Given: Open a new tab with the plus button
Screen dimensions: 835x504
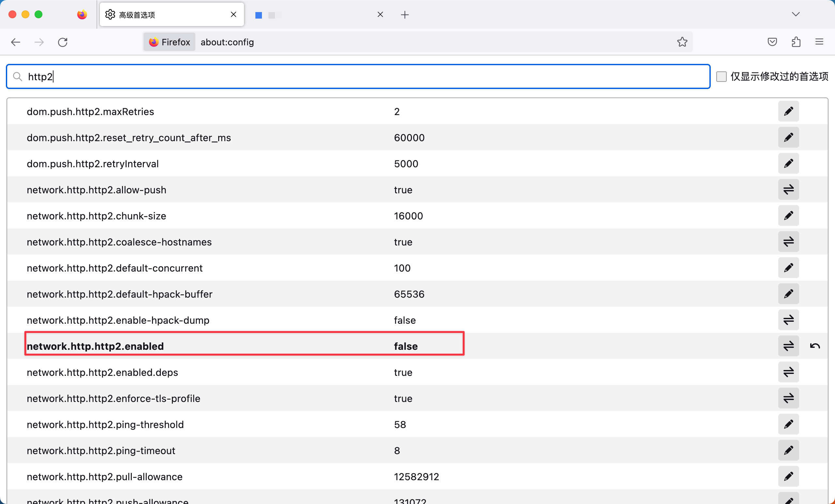Looking at the screenshot, I should pos(405,15).
